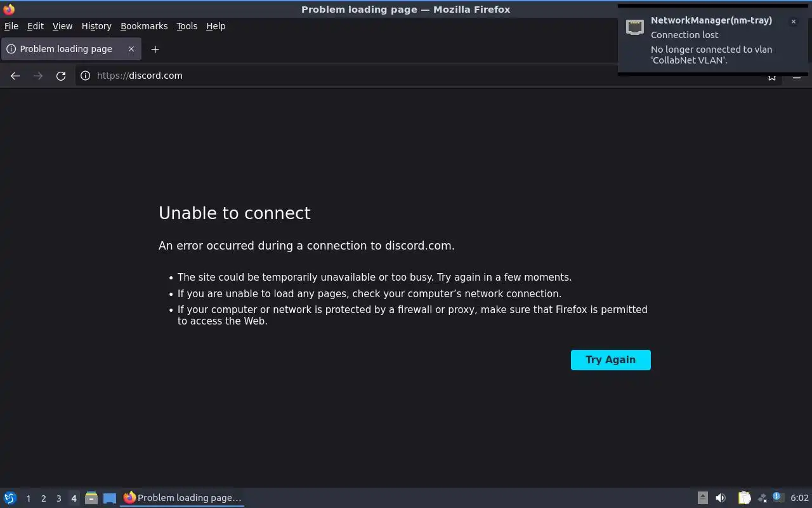Click the 'temporarily unavailable or too busy' bullet
This screenshot has height=508, width=812.
374,277
